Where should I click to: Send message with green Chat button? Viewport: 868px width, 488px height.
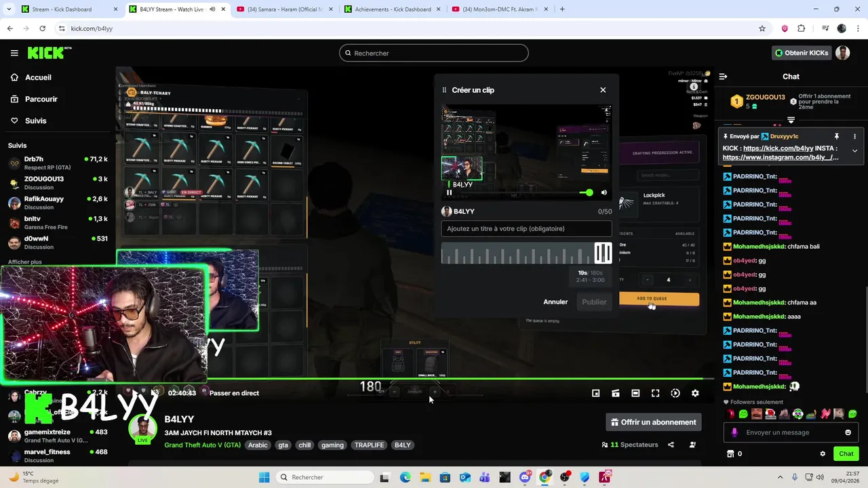coord(846,453)
